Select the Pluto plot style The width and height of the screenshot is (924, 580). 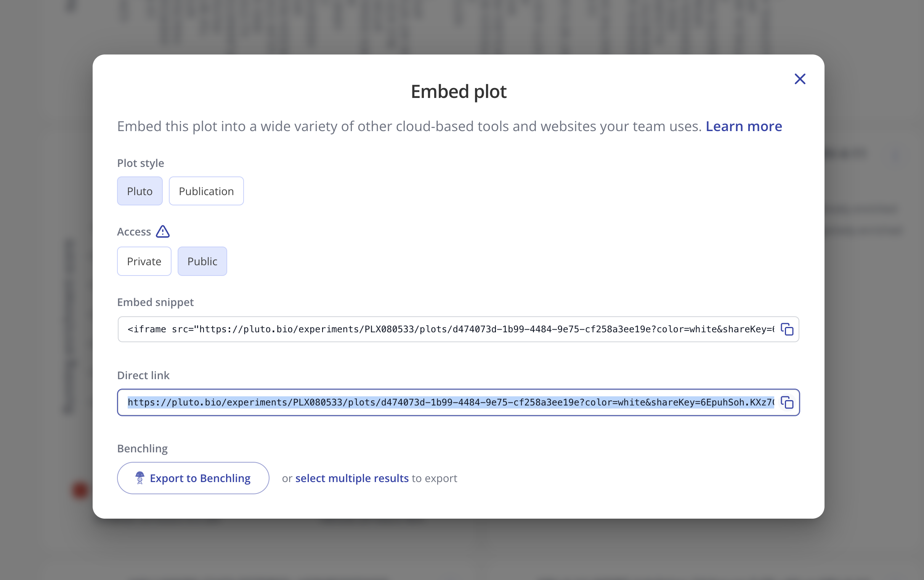tap(140, 191)
